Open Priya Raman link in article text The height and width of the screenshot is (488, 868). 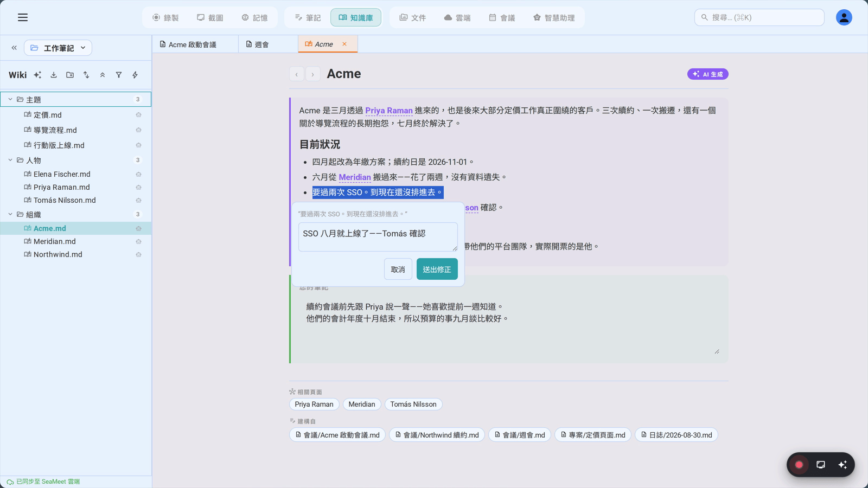tap(389, 110)
